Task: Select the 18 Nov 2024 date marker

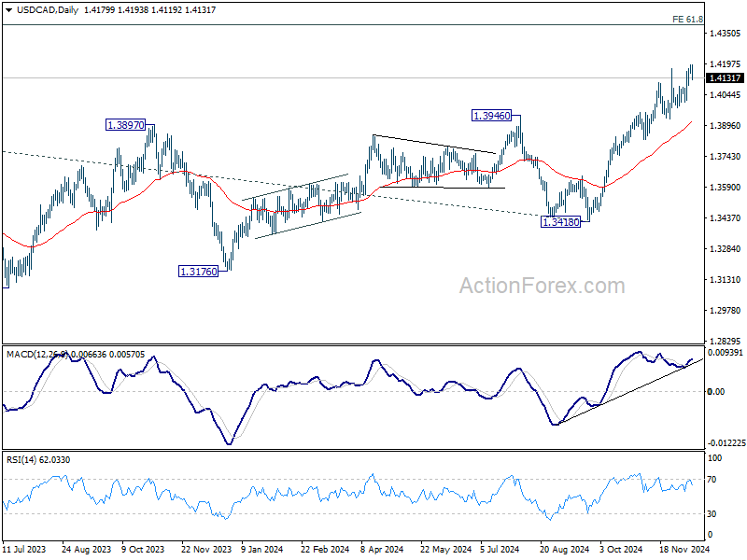Action: tap(684, 549)
